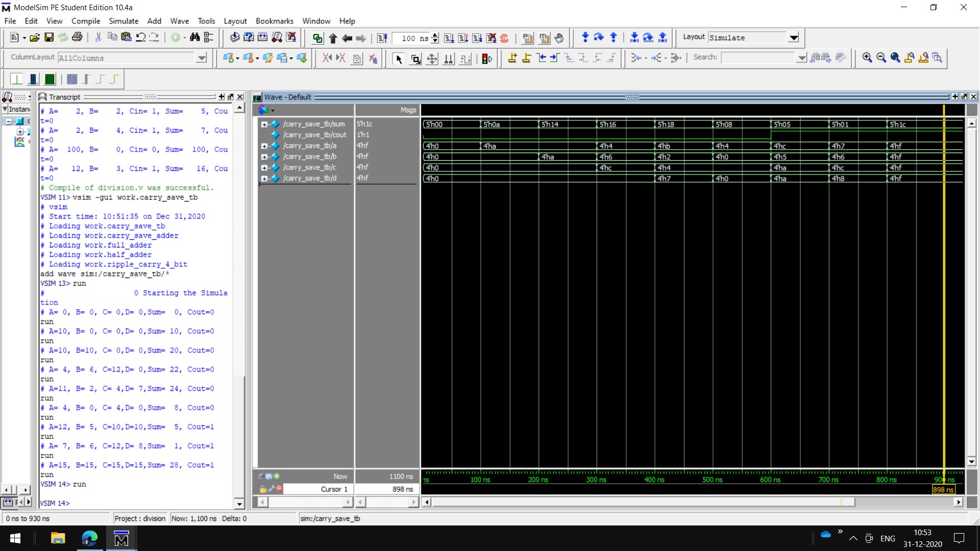
Task: Click the Zoom In magnifier icon
Action: [867, 58]
